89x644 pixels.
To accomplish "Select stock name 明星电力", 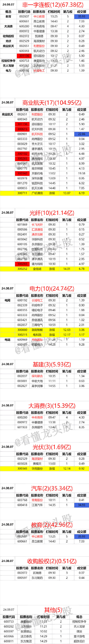I will 37,345.
